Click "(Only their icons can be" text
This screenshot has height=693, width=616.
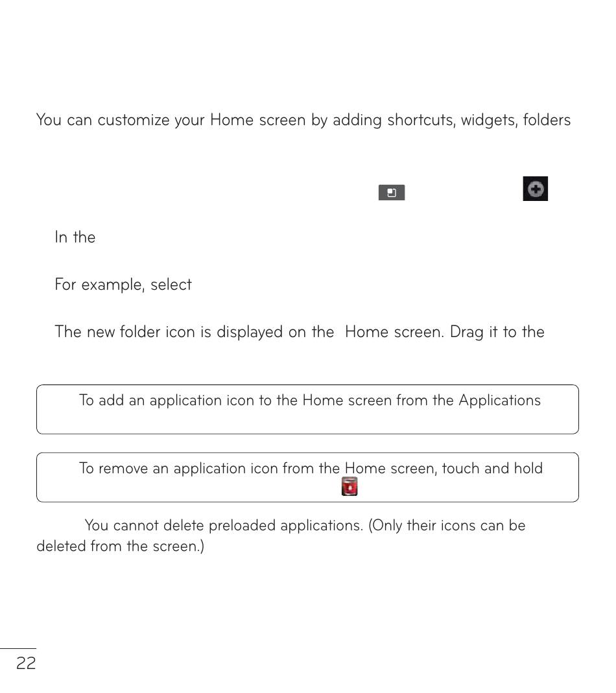pos(447,525)
